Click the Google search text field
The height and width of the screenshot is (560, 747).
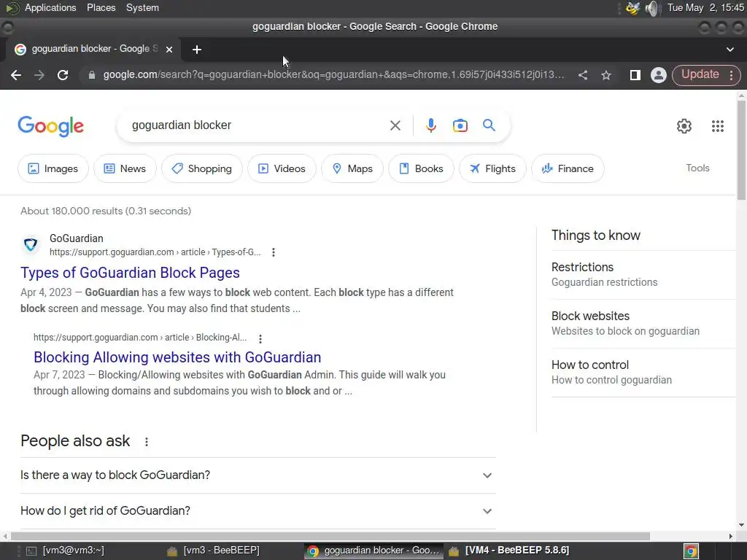tap(258, 125)
